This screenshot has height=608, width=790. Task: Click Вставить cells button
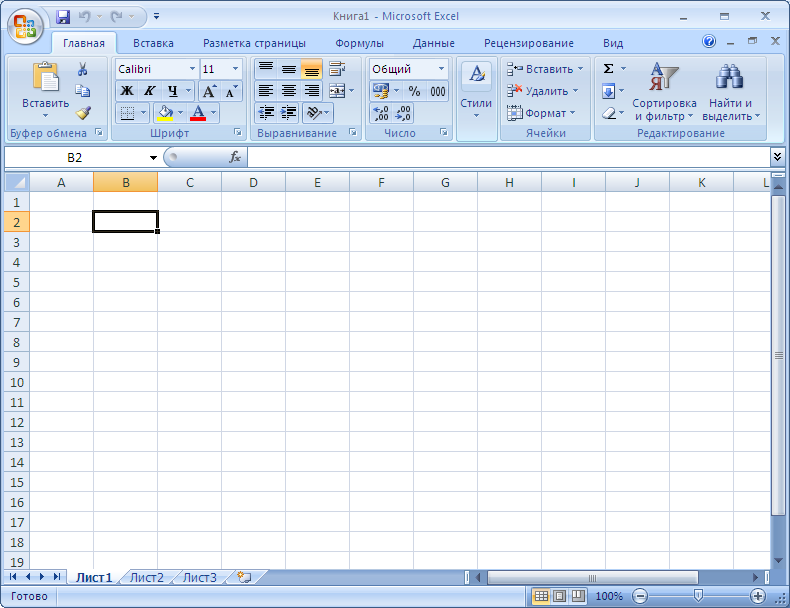click(x=545, y=69)
